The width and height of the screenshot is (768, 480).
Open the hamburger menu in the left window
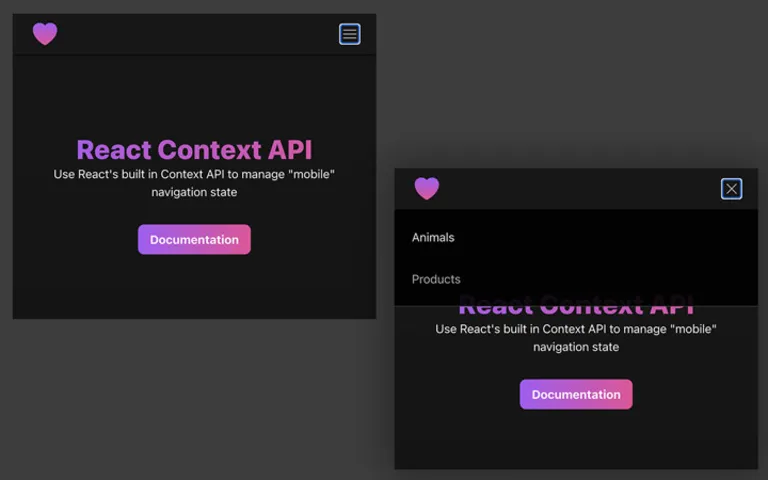click(350, 34)
